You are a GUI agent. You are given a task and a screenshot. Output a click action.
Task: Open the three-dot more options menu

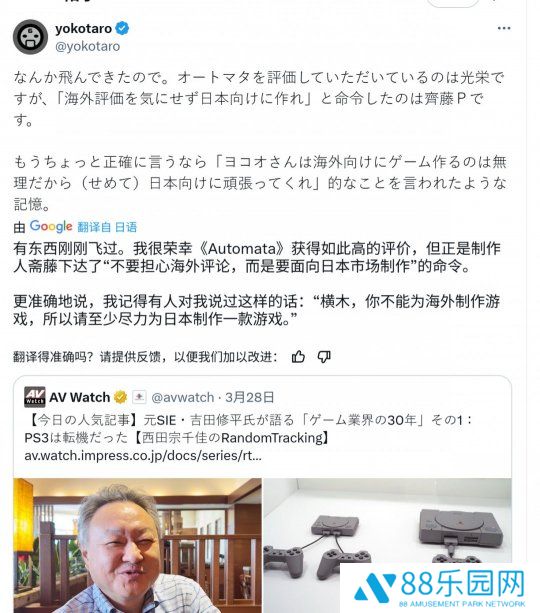click(504, 28)
